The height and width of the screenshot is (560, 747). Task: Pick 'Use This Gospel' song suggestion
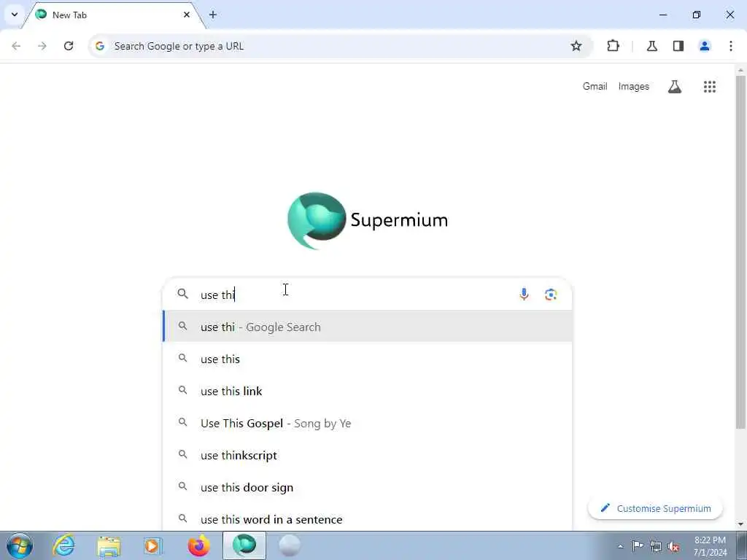368,424
